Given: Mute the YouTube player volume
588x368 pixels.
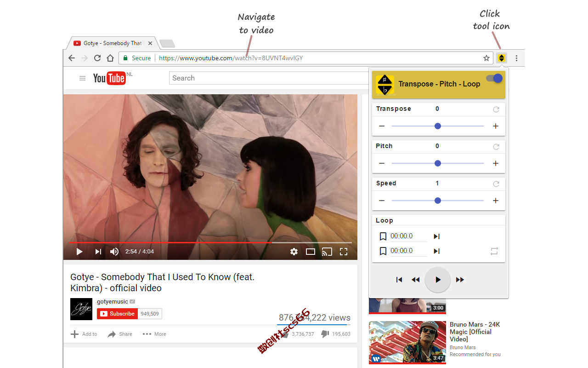Looking at the screenshot, I should coord(114,252).
